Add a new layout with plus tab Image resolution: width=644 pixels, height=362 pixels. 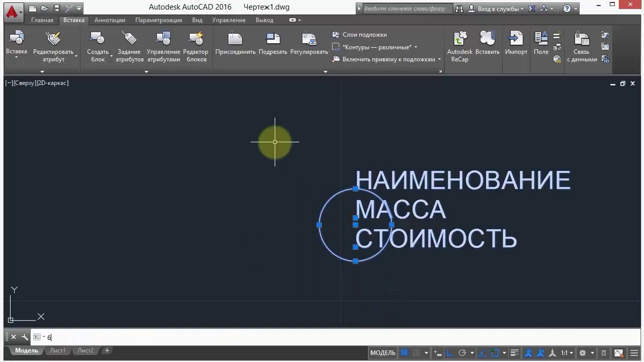tap(107, 351)
